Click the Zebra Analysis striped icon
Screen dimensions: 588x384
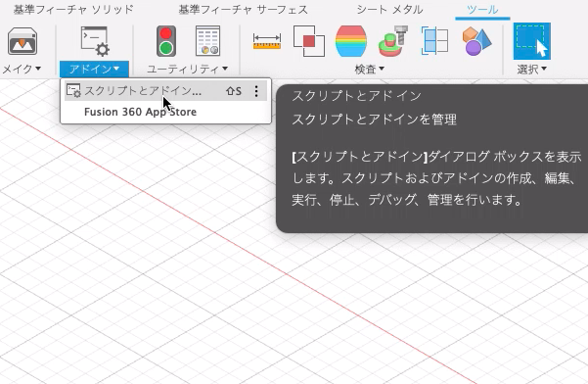tap(350, 41)
